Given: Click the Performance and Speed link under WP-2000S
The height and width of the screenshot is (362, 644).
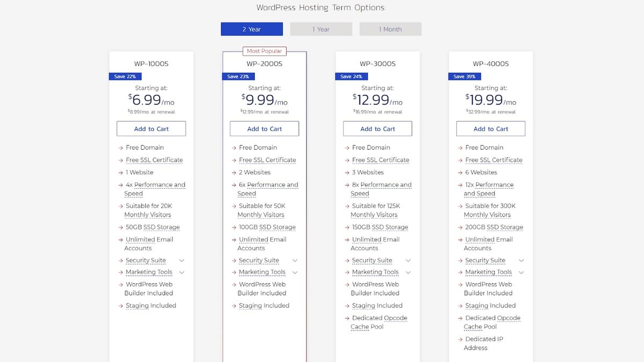Looking at the screenshot, I should pyautogui.click(x=268, y=184).
